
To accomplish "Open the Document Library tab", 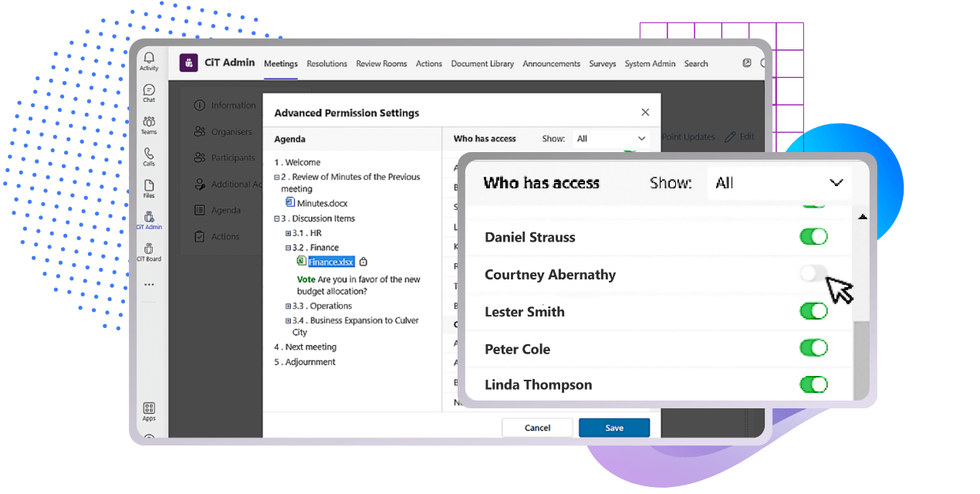I will point(482,63).
